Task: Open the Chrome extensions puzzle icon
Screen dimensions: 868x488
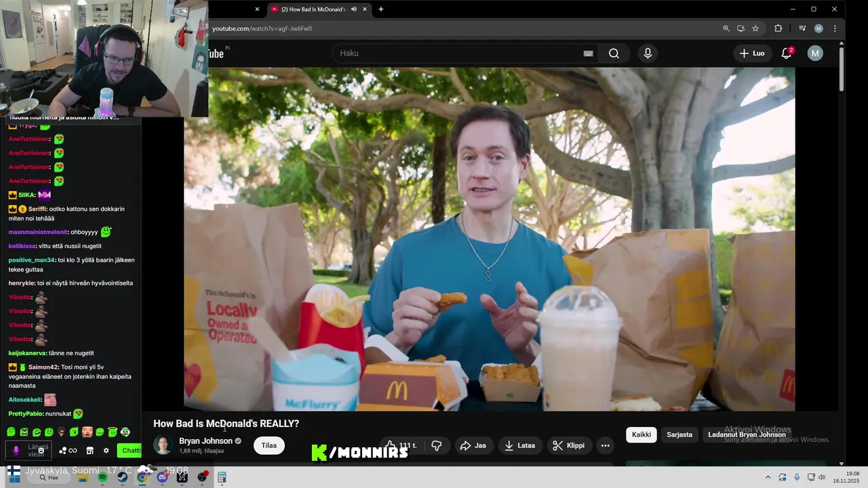Action: pyautogui.click(x=778, y=28)
